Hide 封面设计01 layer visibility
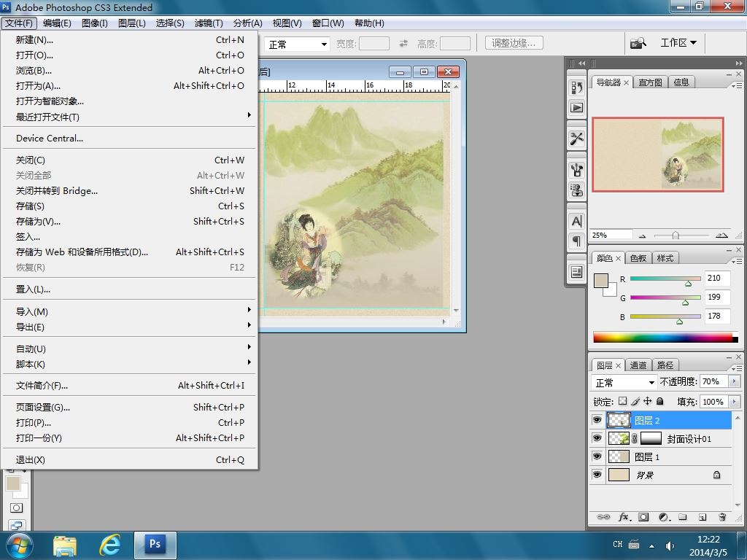 click(597, 438)
